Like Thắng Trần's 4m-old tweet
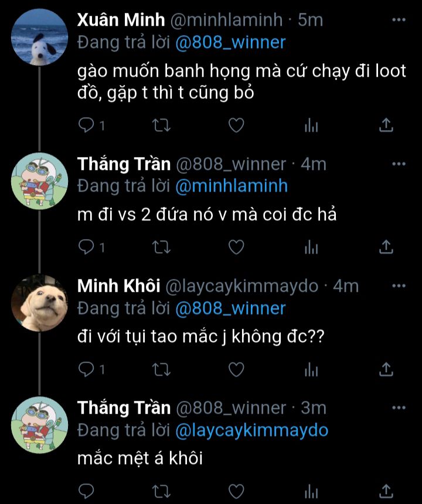The width and height of the screenshot is (422, 504). [x=236, y=247]
